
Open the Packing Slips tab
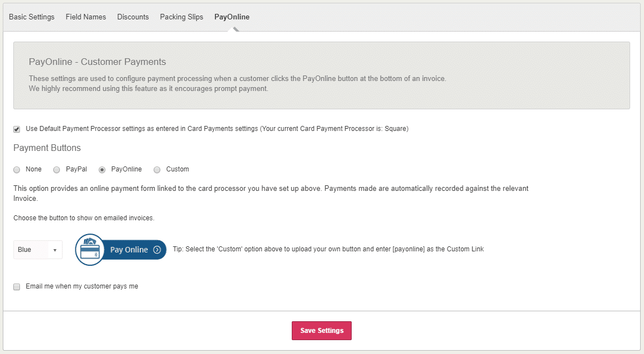pos(181,17)
